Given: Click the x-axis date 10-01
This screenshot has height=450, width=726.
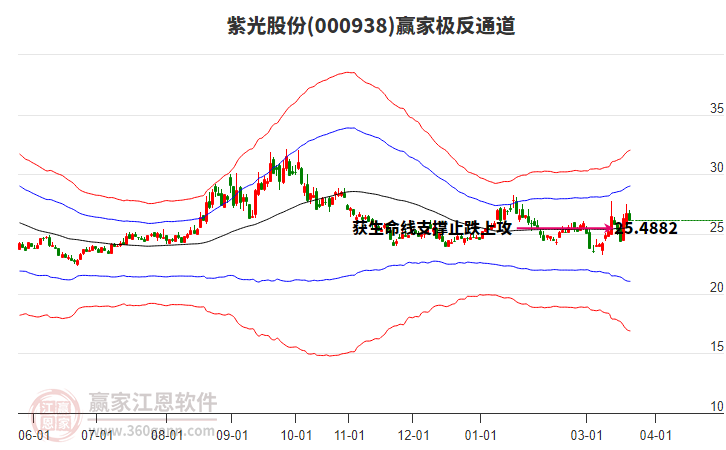Looking at the screenshot, I should click(x=296, y=435).
